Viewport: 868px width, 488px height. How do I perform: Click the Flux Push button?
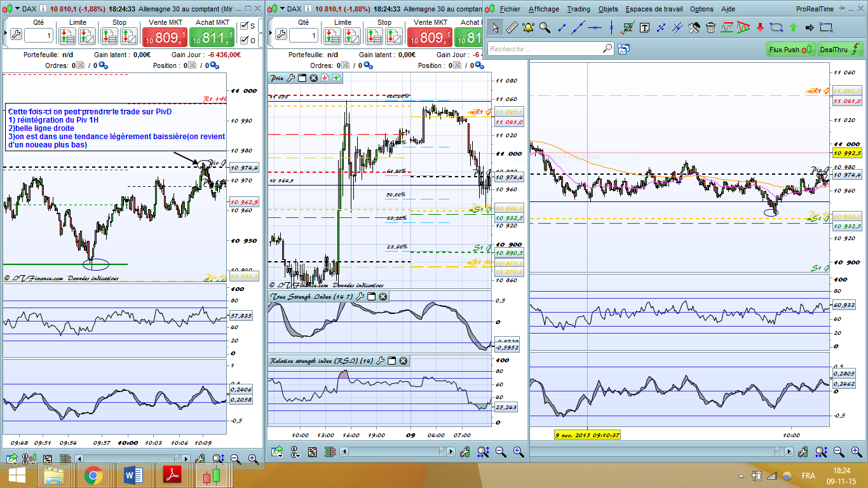pos(790,50)
